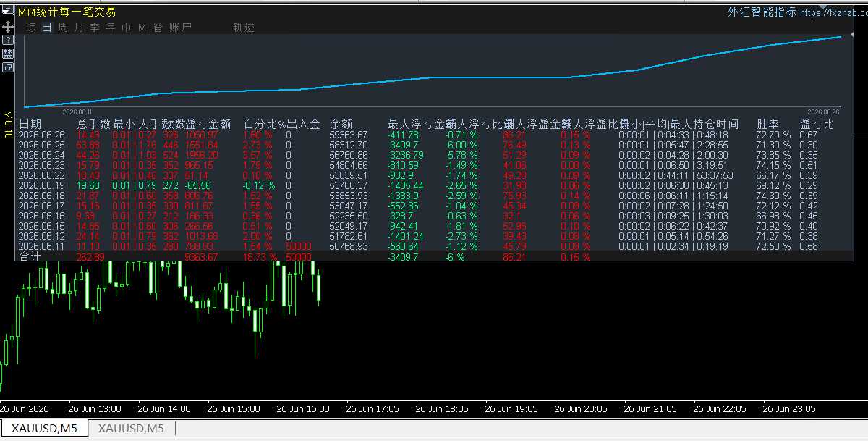The height and width of the screenshot is (441, 868).
Task: Click the chart start date label 2026.06.11
Action: click(x=77, y=112)
